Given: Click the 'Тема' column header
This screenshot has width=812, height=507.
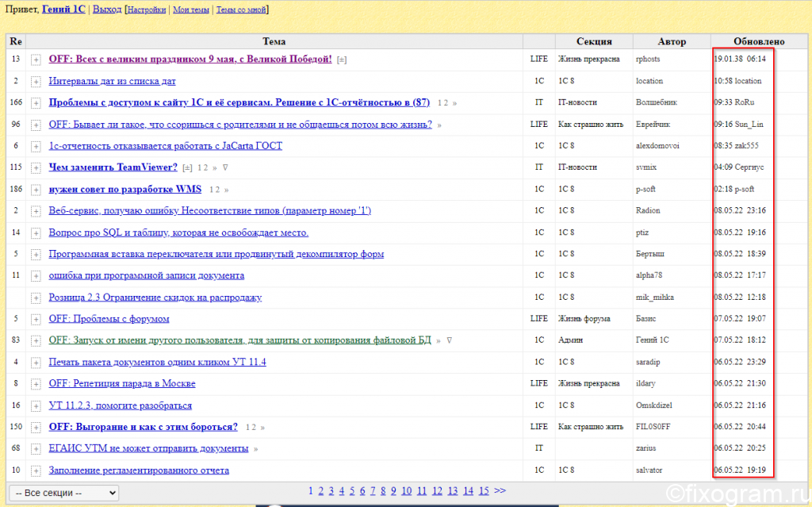Looking at the screenshot, I should pyautogui.click(x=274, y=41).
